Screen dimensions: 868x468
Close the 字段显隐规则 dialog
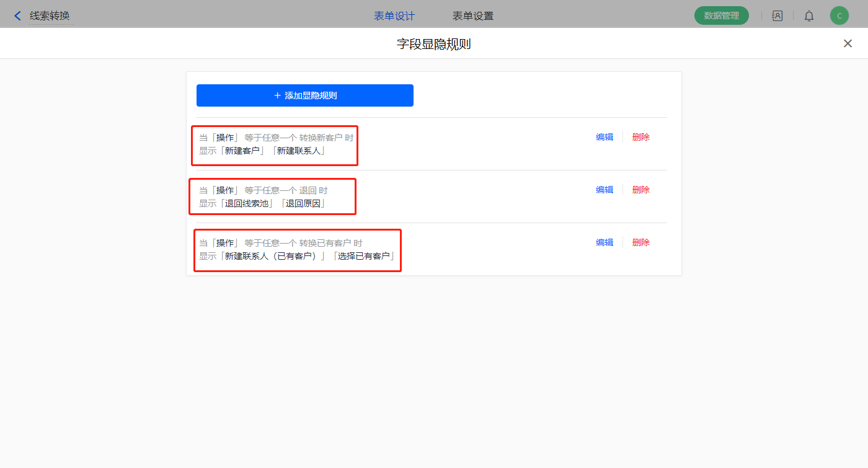coord(848,43)
